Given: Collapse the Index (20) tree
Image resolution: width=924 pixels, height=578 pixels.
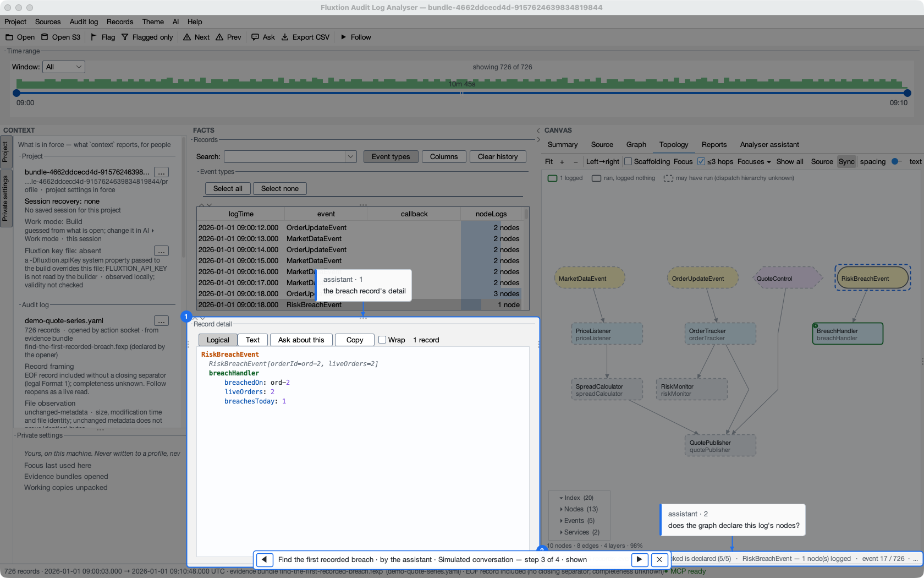Looking at the screenshot, I should (x=561, y=498).
